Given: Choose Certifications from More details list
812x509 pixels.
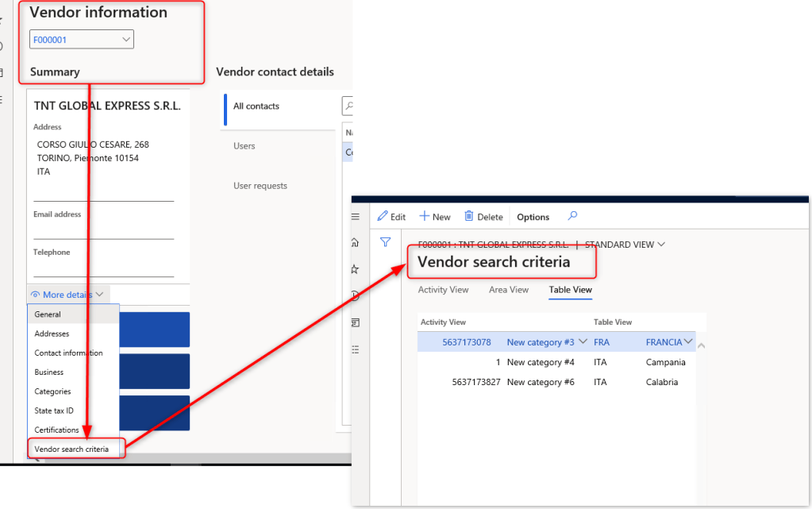Looking at the screenshot, I should click(56, 430).
